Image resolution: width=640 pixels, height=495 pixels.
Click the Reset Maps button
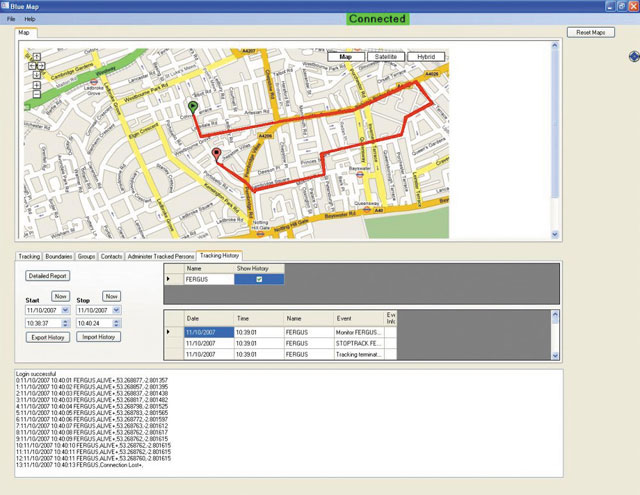[591, 32]
